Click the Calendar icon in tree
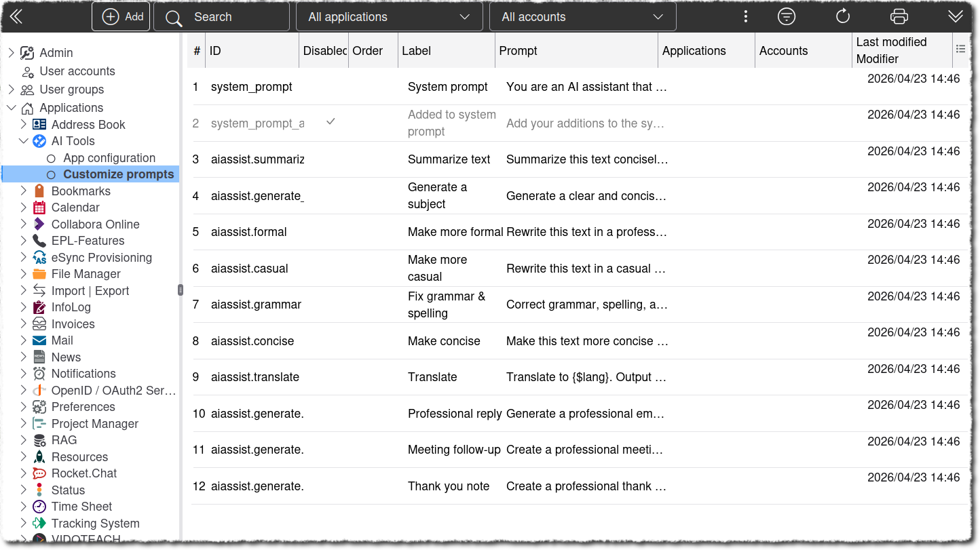This screenshot has height=550, width=980. click(x=39, y=208)
